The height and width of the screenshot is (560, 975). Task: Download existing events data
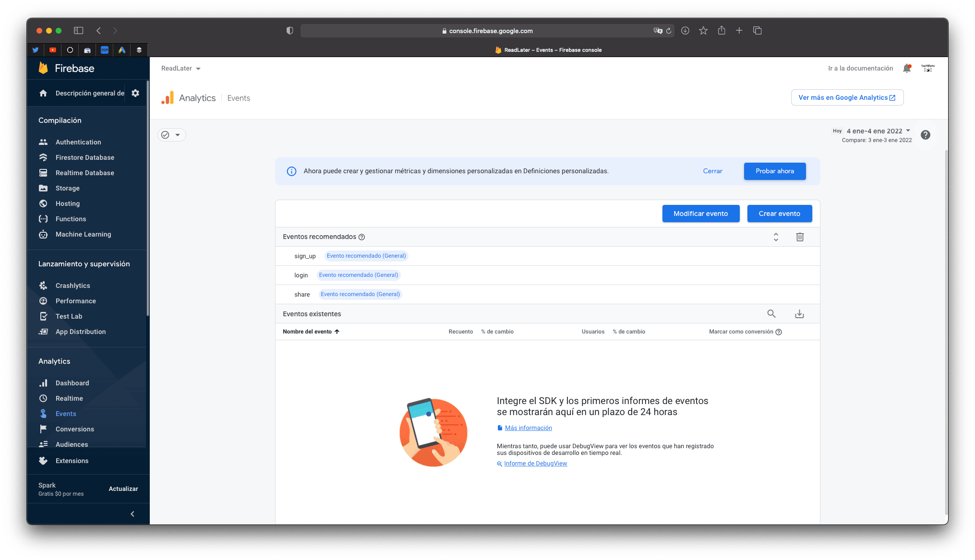pos(799,314)
